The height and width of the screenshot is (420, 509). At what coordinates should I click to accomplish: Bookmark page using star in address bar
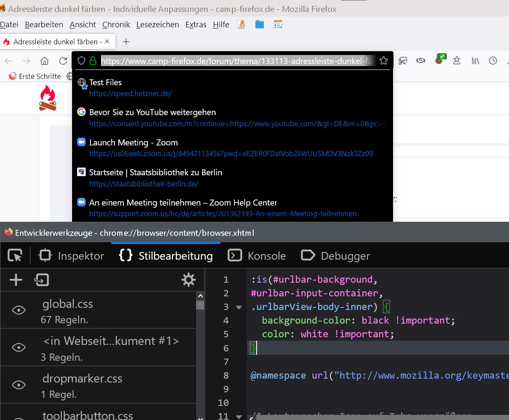point(384,61)
